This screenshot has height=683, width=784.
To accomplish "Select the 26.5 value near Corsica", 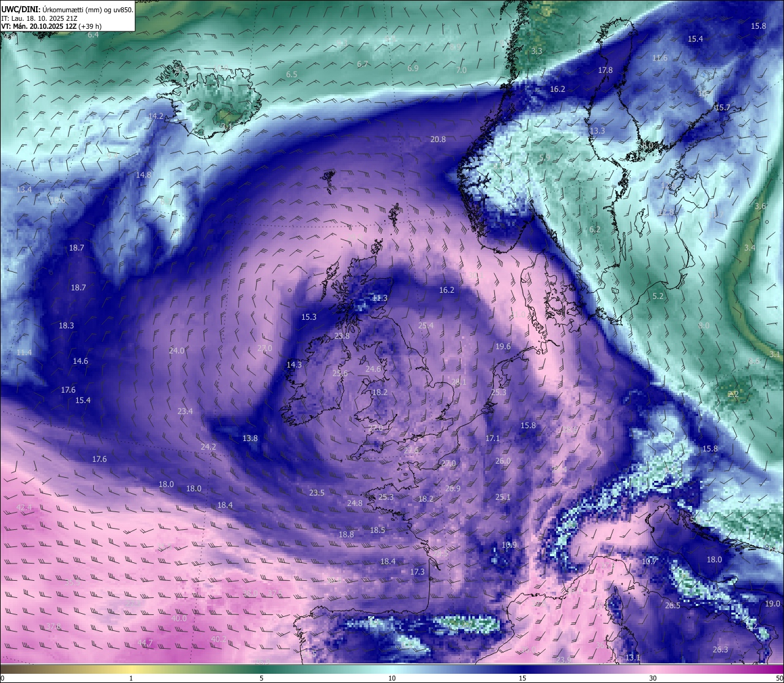I will coord(673,605).
